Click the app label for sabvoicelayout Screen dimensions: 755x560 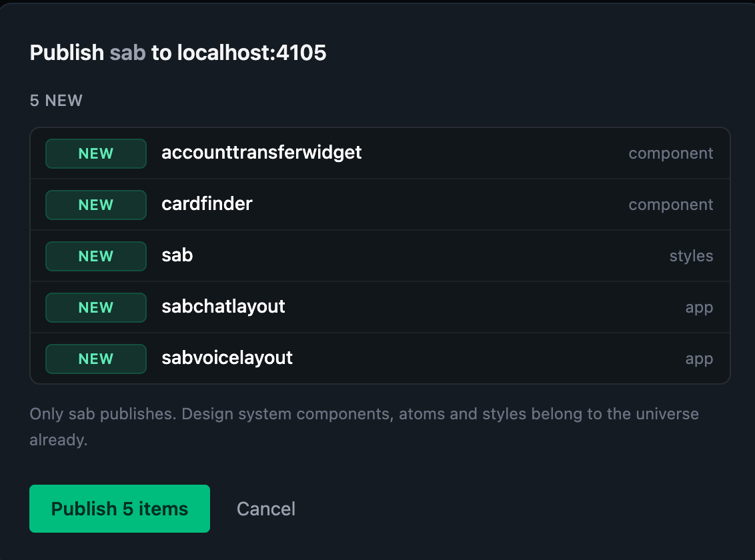(x=699, y=359)
